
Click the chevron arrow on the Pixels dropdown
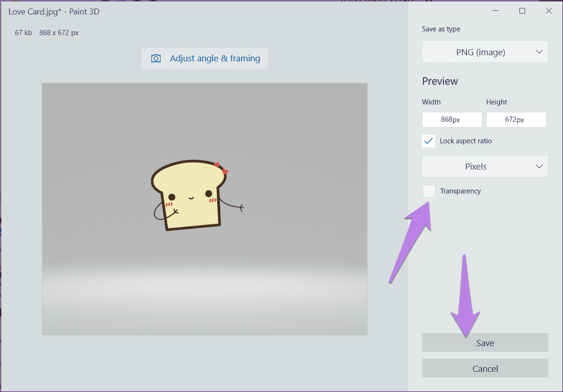(x=539, y=166)
